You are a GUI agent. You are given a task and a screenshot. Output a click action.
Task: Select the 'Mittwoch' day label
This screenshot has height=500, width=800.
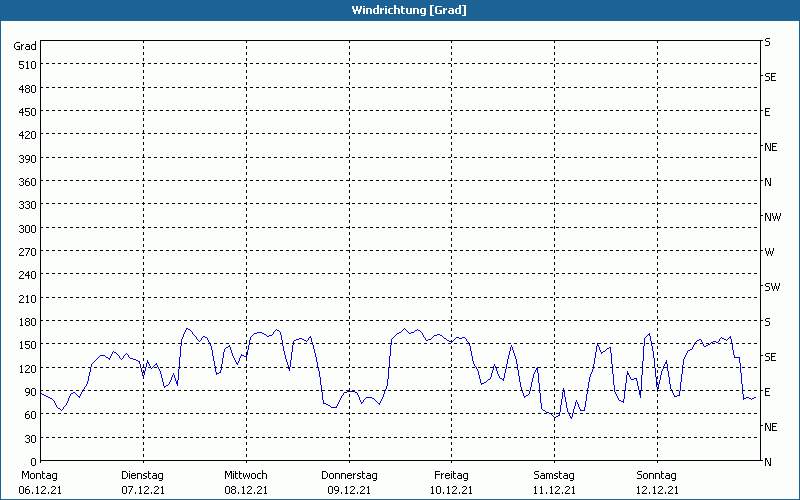coord(246,476)
